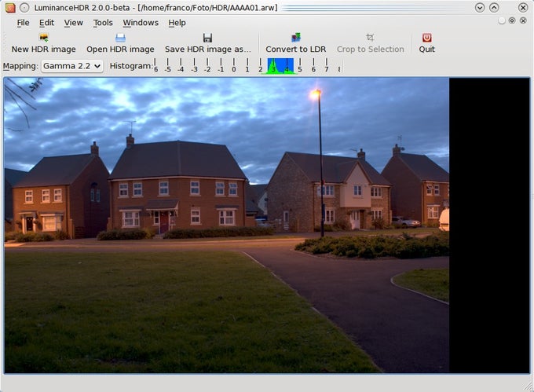This screenshot has height=392, width=534.
Task: Minimize the LuminanceHDR window
Action: click(480, 8)
